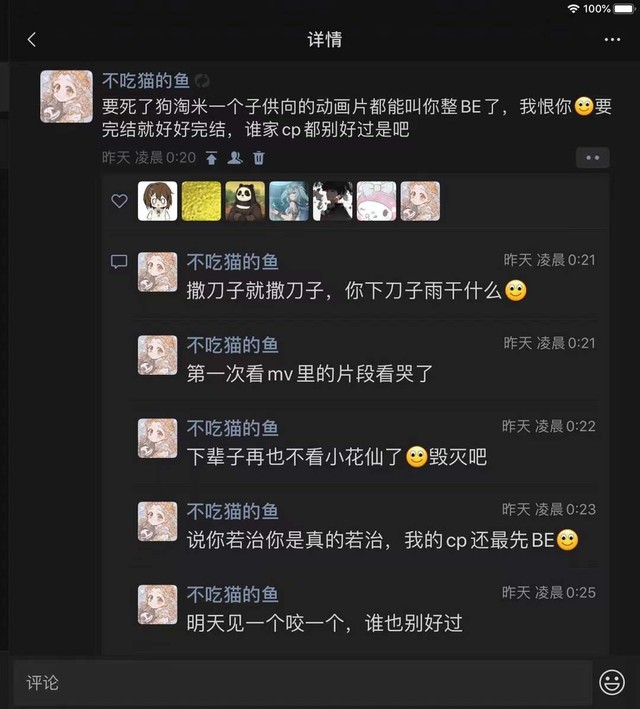Tap the comment 第一次看mv里的片段看哭了
640x709 pixels.
[310, 374]
